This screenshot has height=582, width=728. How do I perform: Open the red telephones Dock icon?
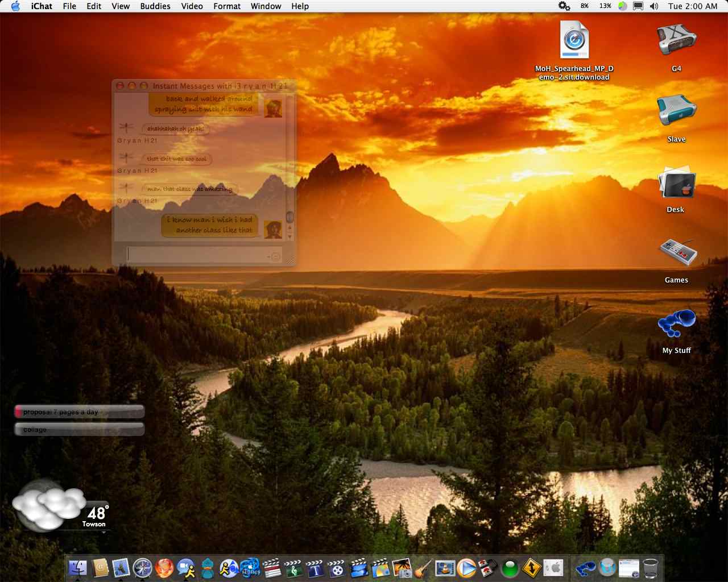coord(487,567)
